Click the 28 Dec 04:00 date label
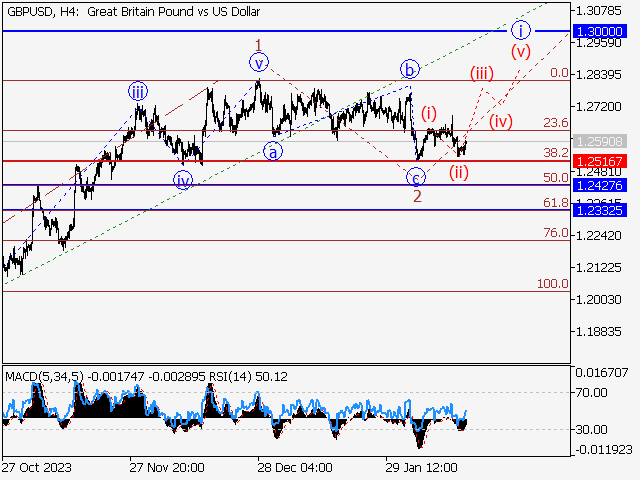The image size is (640, 480). click(295, 467)
